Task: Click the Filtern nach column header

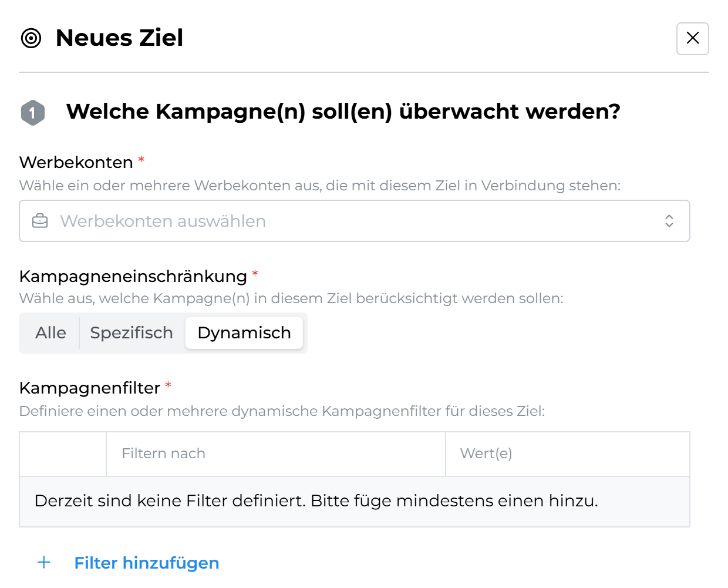Action: pyautogui.click(x=164, y=453)
